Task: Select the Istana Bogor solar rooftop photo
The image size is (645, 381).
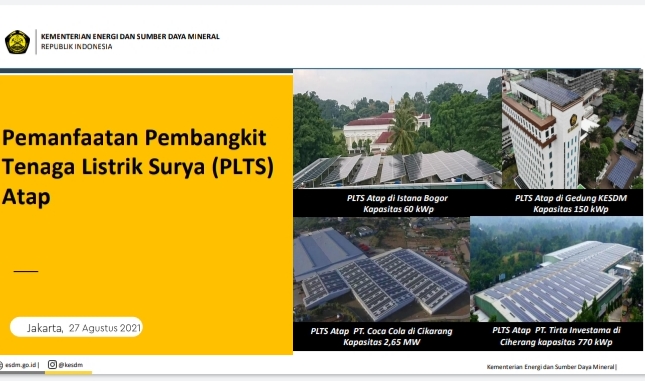Action: pos(397,129)
